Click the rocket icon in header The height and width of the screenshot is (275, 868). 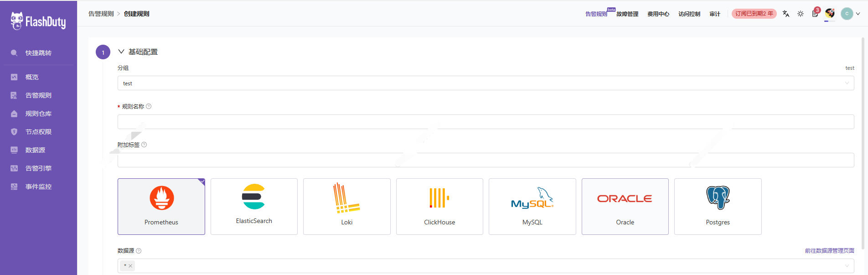(x=830, y=13)
